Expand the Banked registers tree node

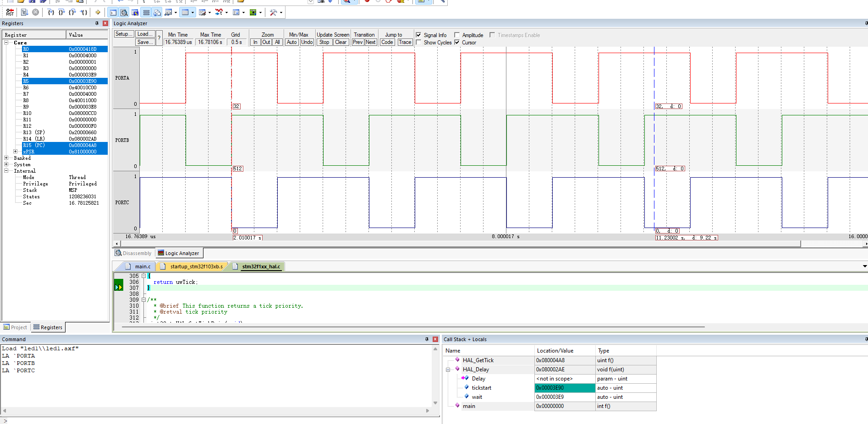point(6,158)
